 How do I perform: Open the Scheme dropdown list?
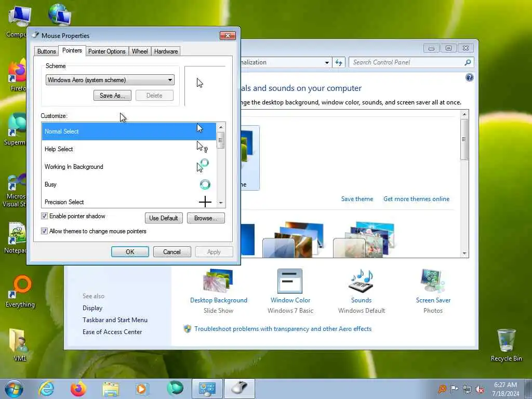coord(110,79)
